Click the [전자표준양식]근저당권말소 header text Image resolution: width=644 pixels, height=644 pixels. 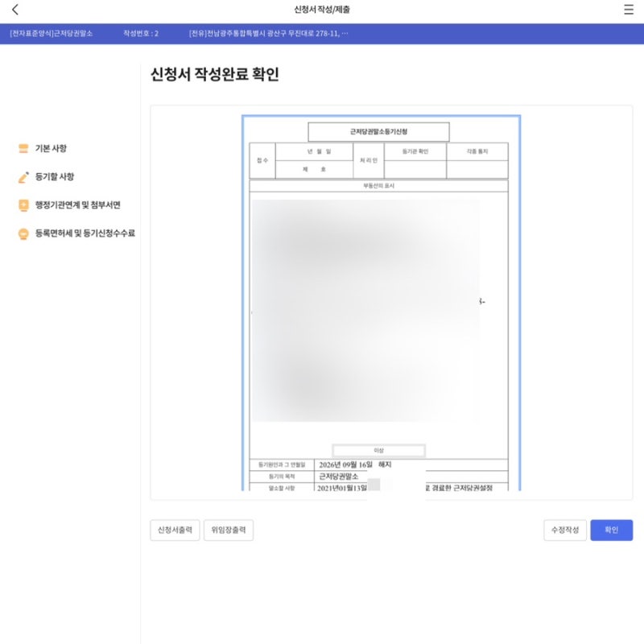(52, 33)
